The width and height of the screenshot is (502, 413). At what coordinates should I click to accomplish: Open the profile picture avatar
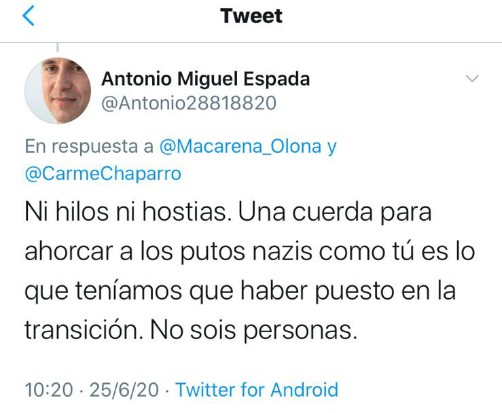pos(58,91)
